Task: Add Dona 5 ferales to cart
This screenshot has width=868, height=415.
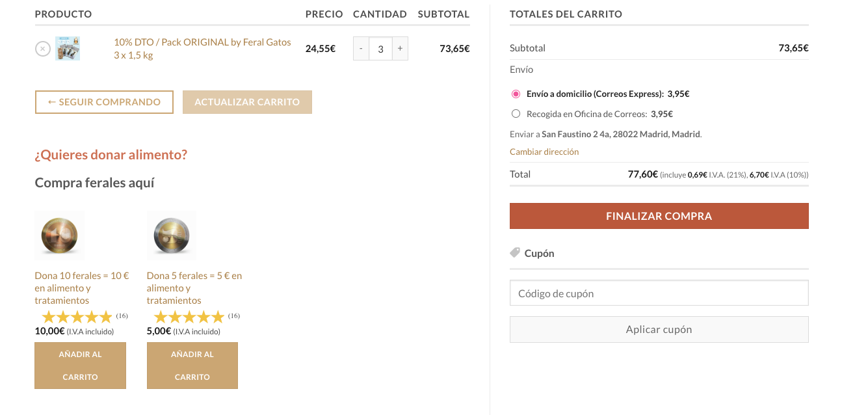Action: pos(192,366)
